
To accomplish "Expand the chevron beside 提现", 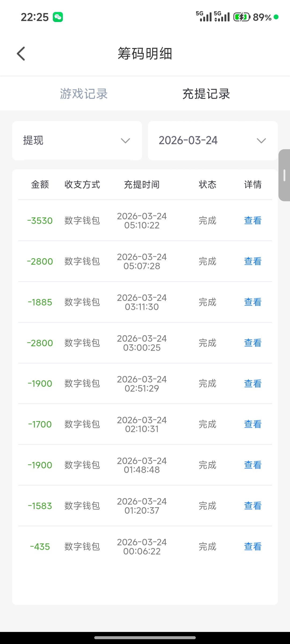I will tap(125, 141).
